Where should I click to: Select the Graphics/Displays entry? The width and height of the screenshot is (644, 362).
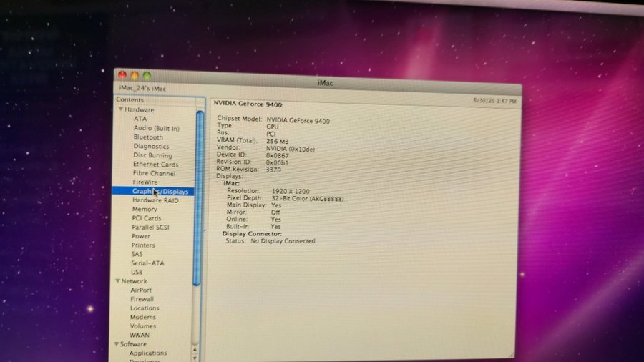click(x=160, y=192)
